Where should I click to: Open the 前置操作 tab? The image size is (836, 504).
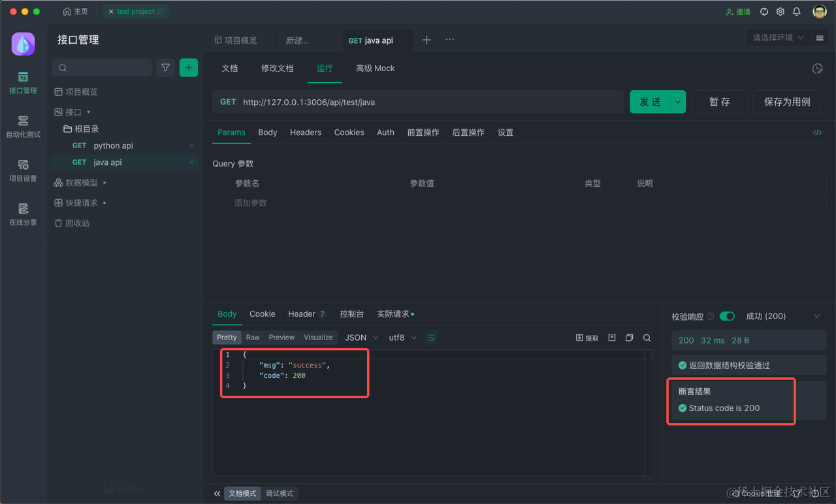tap(423, 133)
